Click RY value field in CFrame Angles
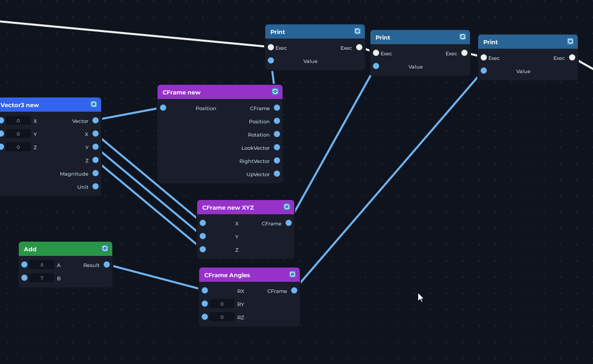 (222, 304)
